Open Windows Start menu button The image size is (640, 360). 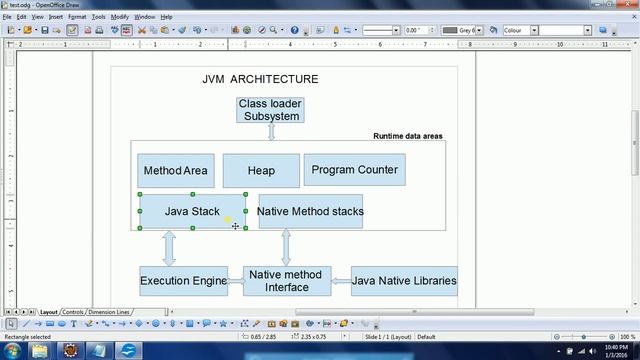pos(12,351)
